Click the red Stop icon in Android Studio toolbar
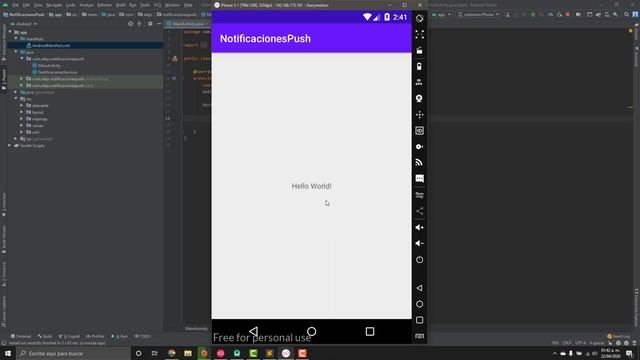640x360 pixels. [x=568, y=14]
